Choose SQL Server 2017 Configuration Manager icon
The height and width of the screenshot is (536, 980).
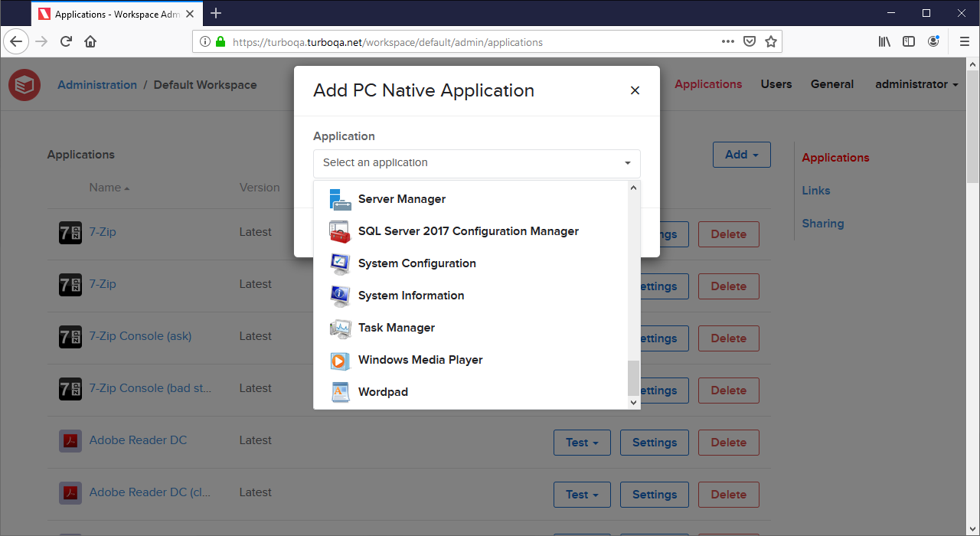coord(340,231)
